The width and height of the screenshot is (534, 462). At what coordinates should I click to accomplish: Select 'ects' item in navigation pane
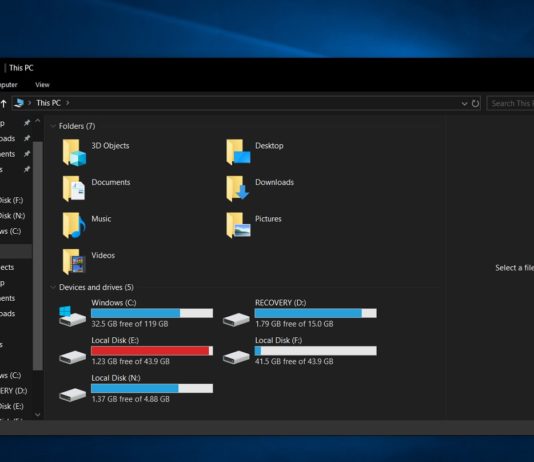pyautogui.click(x=7, y=267)
